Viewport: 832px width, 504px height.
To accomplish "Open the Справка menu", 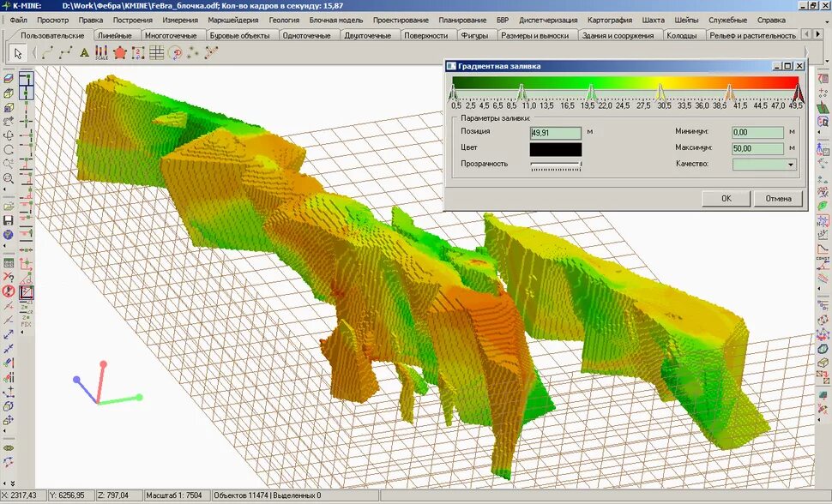I will pyautogui.click(x=771, y=21).
